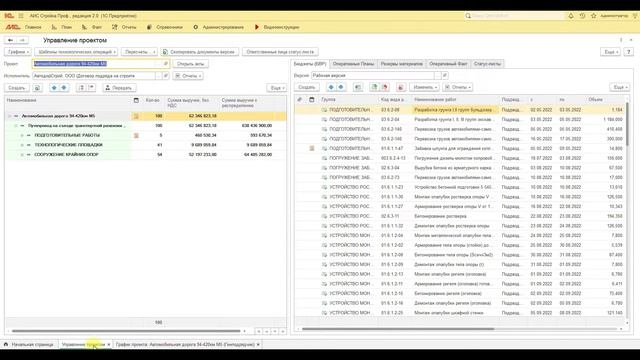Click horizontal scrollbar under left project tree
Image resolution: width=640 pixels, height=360 pixels.
[x=126, y=331]
